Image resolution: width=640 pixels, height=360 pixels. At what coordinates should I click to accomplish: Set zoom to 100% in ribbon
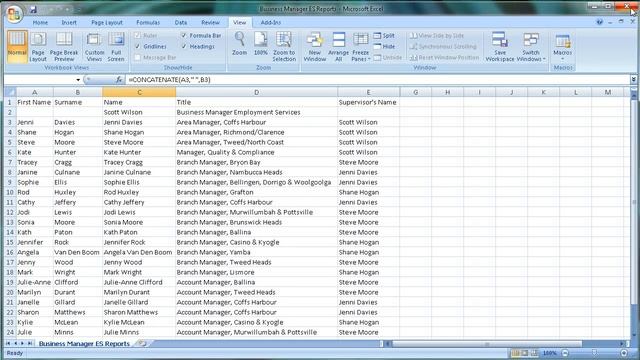point(260,44)
